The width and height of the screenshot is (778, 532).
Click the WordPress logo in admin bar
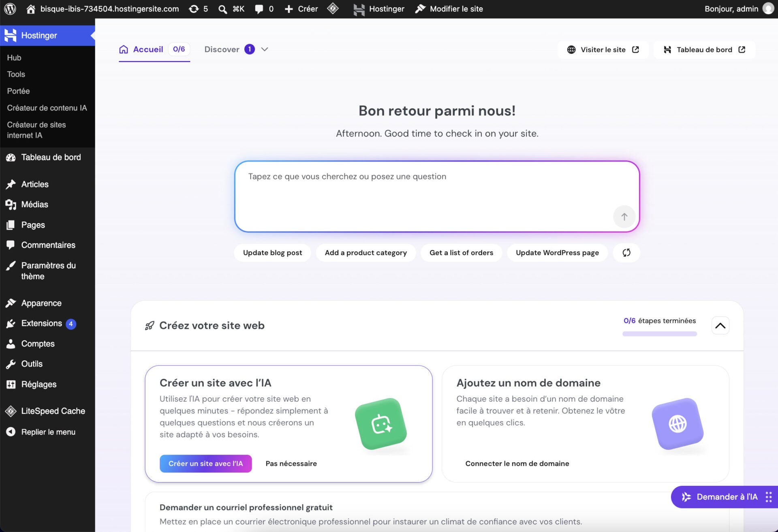tap(10, 9)
